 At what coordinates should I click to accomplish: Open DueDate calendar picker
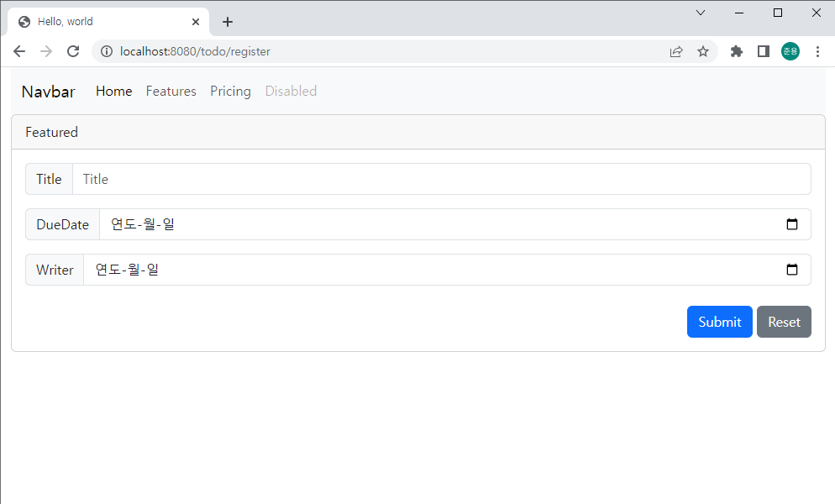point(792,224)
